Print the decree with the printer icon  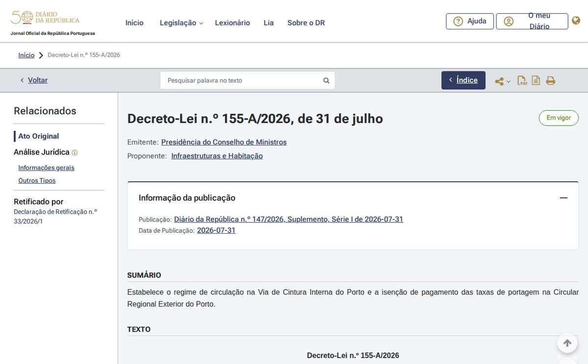(x=551, y=81)
